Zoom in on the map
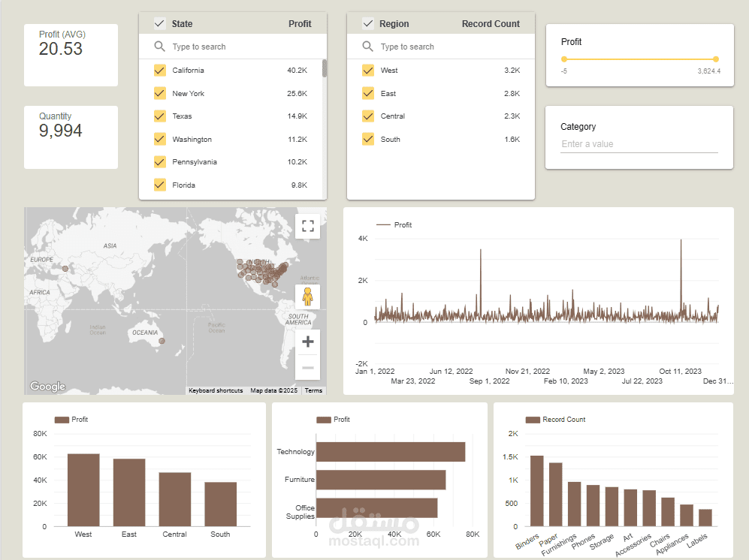This screenshot has width=749, height=560. pos(307,342)
